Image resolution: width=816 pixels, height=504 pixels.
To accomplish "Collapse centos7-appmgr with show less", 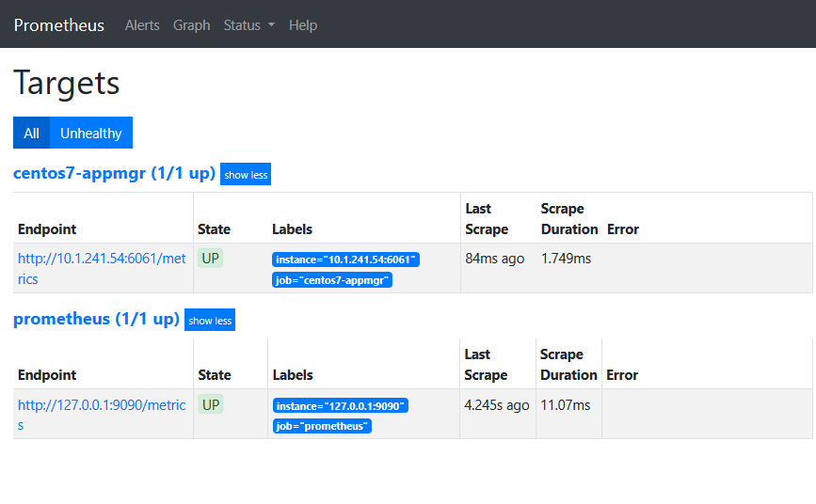I will click(246, 174).
